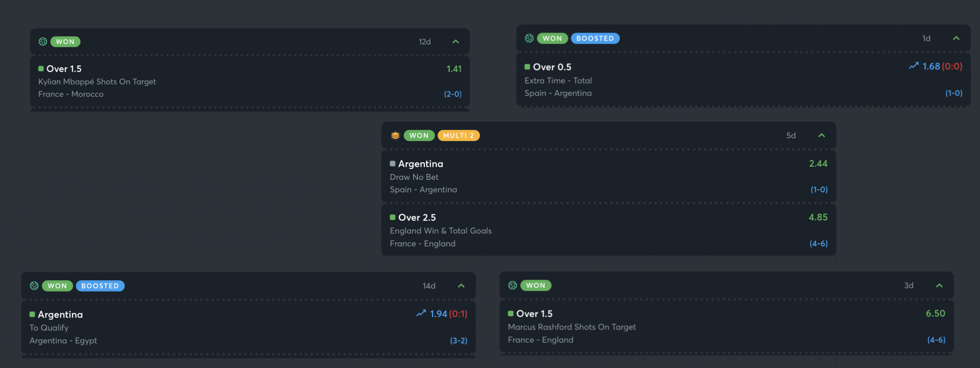Click soccer ball icon on Rashford bet card
This screenshot has width=980, height=368.
click(513, 285)
